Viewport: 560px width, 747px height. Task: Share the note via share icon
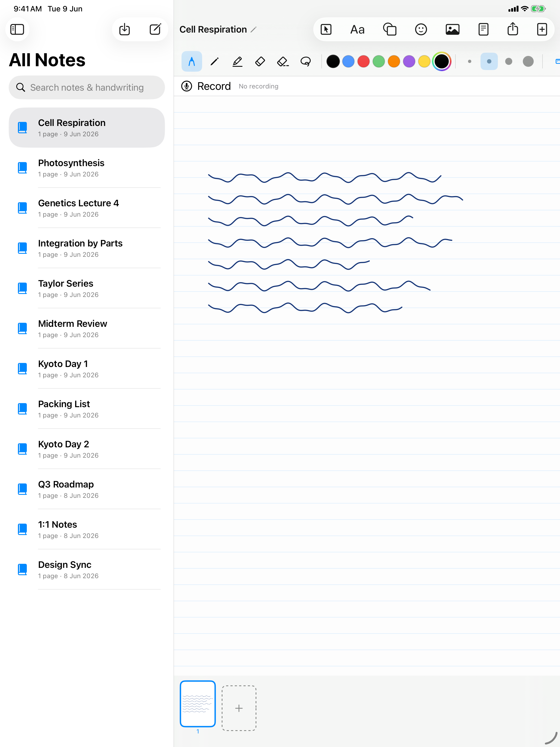[513, 29]
